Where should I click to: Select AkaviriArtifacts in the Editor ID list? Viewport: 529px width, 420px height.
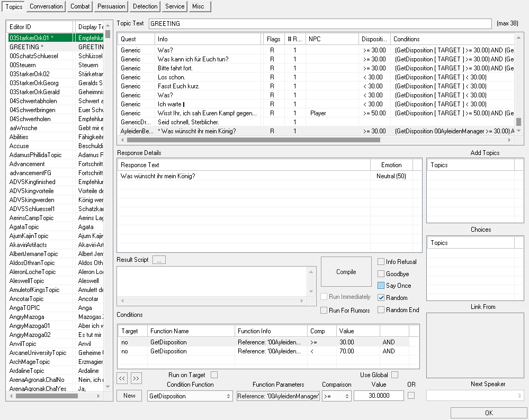28,245
